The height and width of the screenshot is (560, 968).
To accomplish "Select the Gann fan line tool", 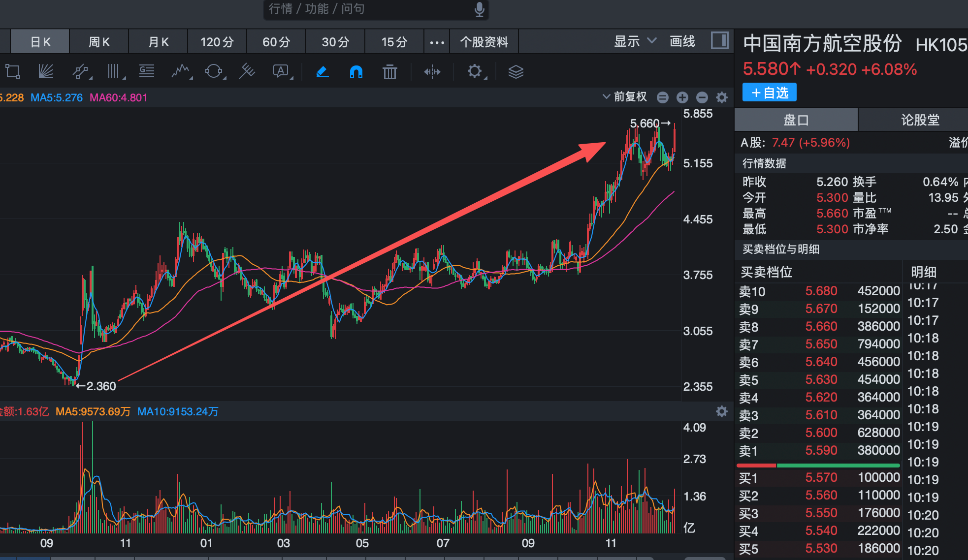I will (x=46, y=72).
